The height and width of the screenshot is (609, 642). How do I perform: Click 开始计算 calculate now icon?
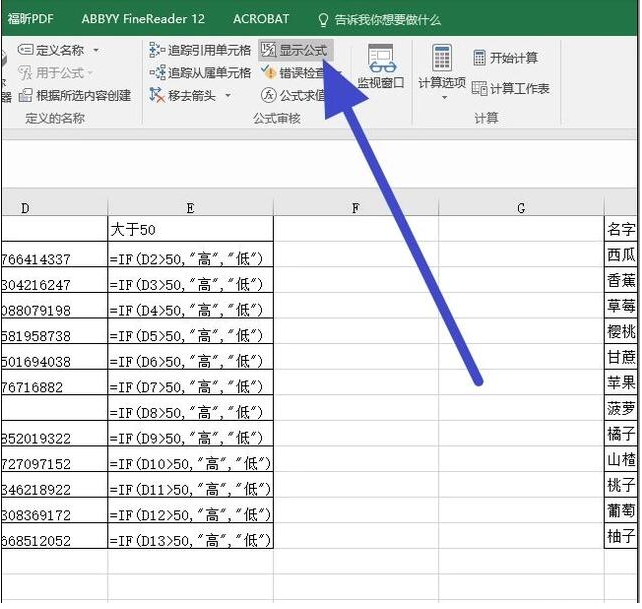pyautogui.click(x=480, y=58)
